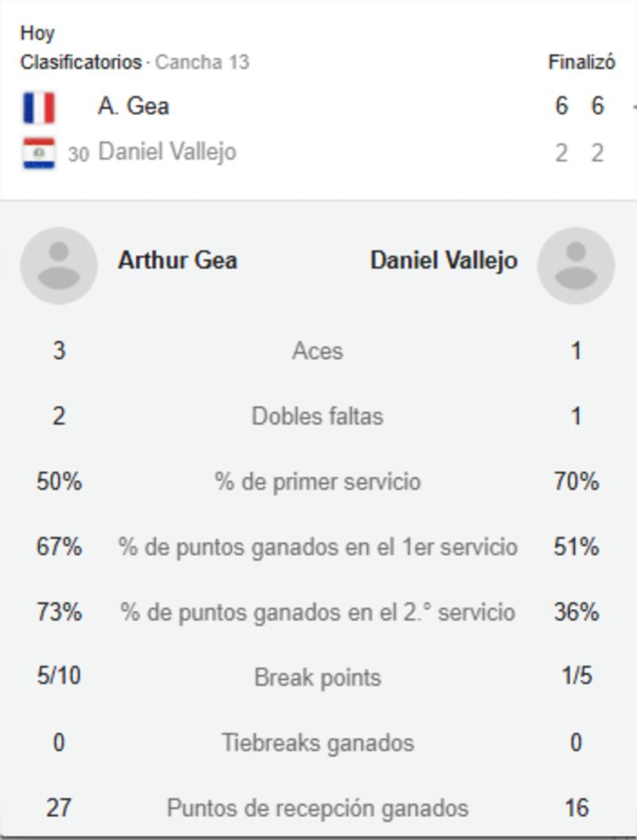Click the Paraguay flag icon
The width and height of the screenshot is (637, 840).
click(x=38, y=153)
